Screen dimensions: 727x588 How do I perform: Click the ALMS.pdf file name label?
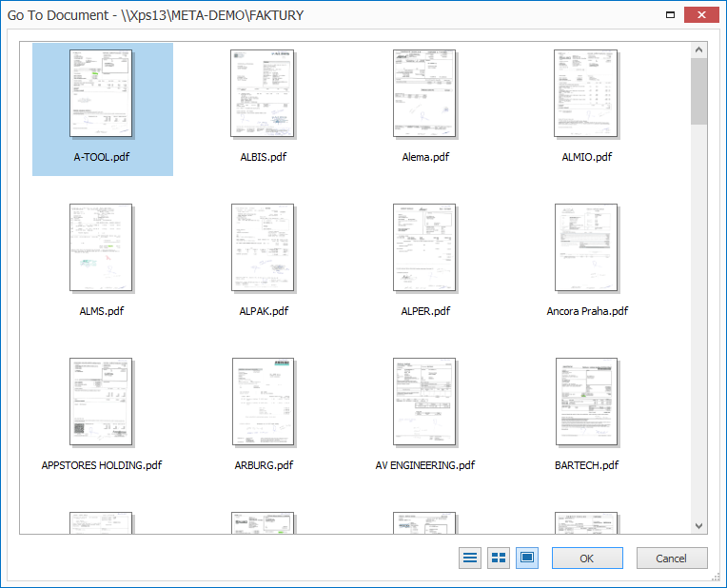point(102,311)
